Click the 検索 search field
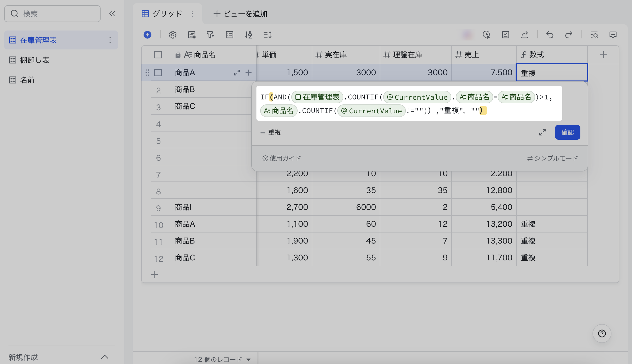632x364 pixels. tap(53, 14)
